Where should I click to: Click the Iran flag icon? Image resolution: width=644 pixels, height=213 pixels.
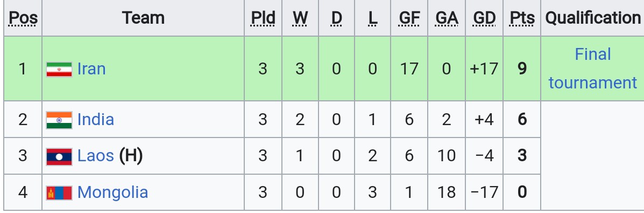(59, 69)
